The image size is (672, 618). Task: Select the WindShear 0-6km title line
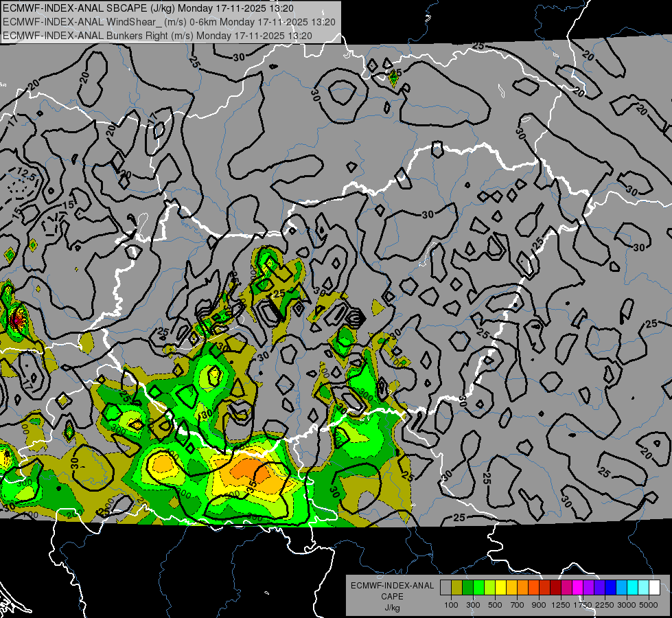click(x=169, y=22)
